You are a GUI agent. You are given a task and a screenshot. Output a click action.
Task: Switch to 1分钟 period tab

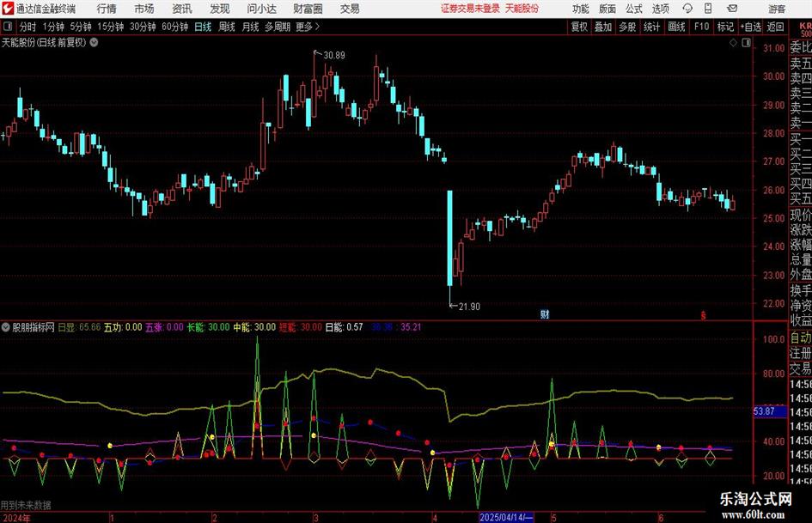pos(52,27)
